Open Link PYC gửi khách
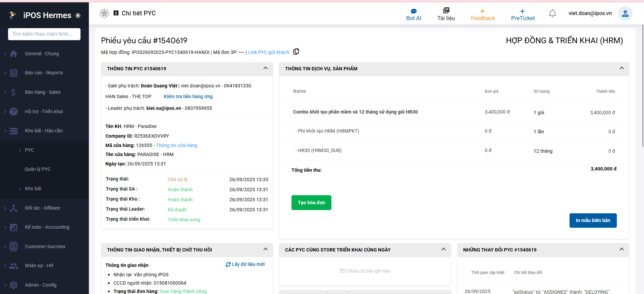 click(269, 52)
